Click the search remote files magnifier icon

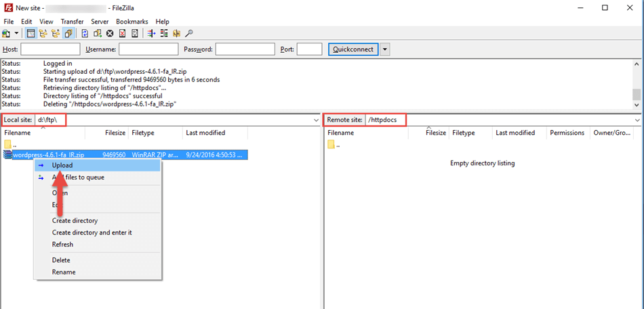pos(189,33)
